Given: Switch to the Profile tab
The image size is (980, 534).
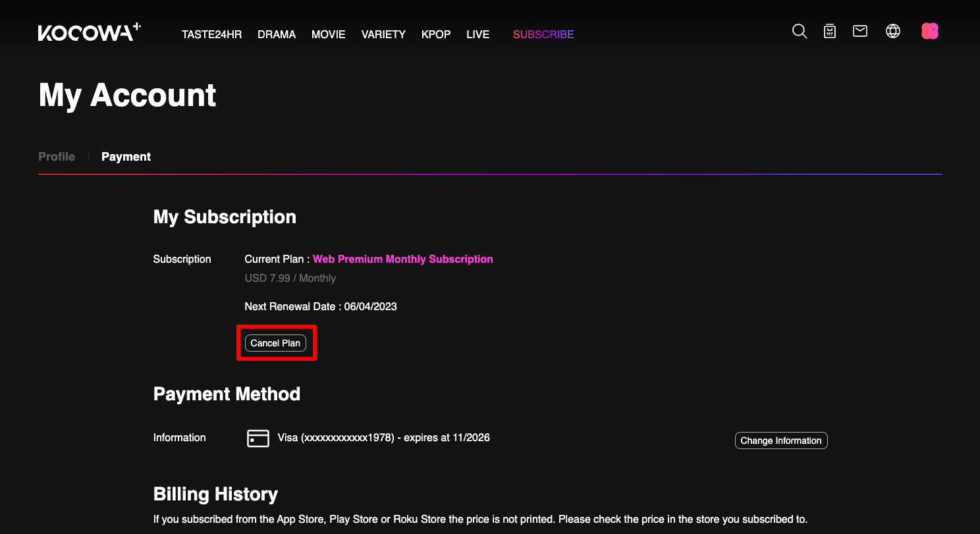Looking at the screenshot, I should [57, 157].
